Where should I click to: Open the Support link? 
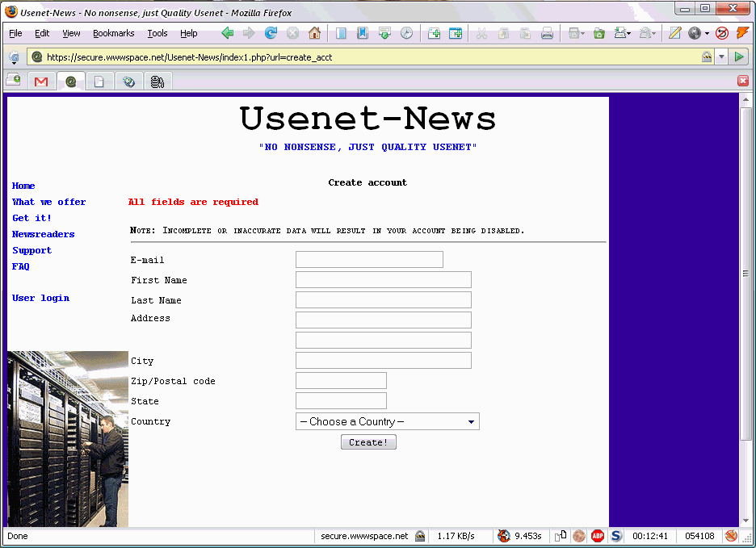point(31,251)
